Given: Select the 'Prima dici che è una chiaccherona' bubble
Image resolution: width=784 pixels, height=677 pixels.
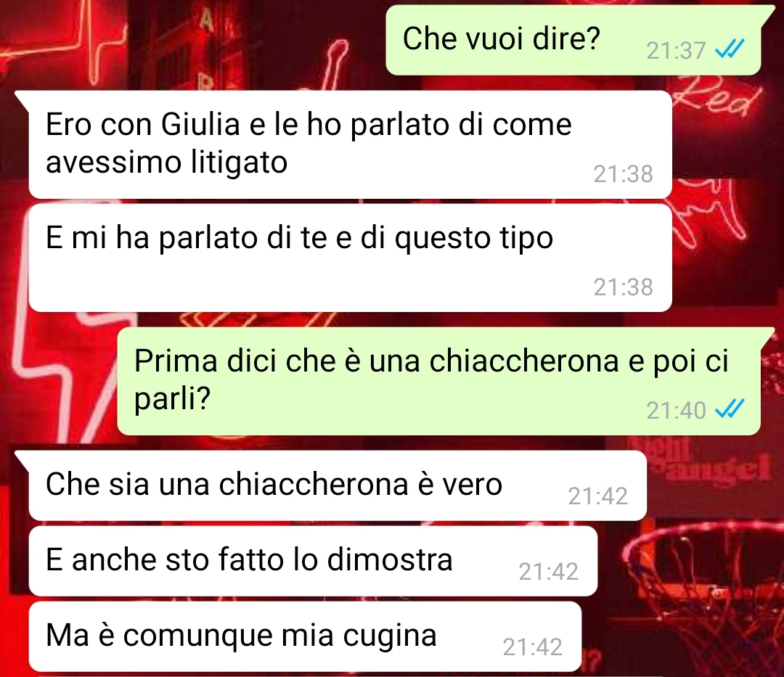Looking at the screenshot, I should pyautogui.click(x=439, y=381).
